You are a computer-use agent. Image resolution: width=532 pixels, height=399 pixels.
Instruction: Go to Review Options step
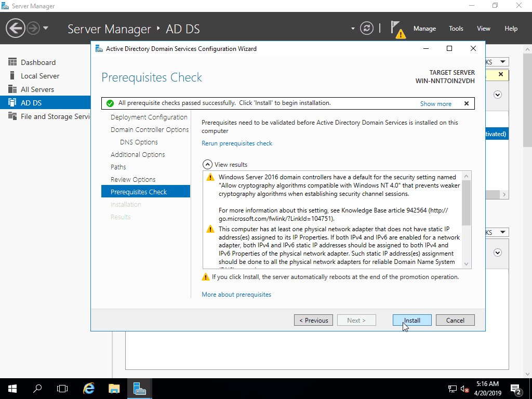tap(133, 179)
